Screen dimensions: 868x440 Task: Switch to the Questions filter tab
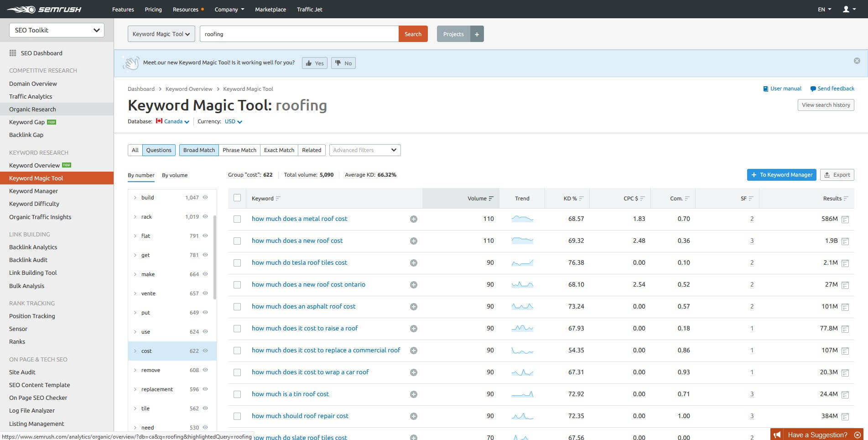point(159,150)
